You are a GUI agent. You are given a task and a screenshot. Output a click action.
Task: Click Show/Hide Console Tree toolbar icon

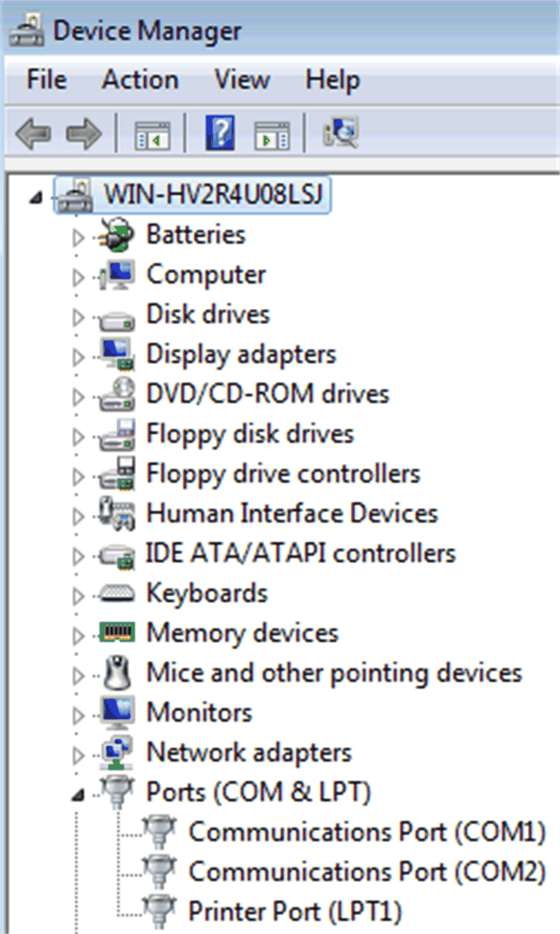[x=152, y=136]
